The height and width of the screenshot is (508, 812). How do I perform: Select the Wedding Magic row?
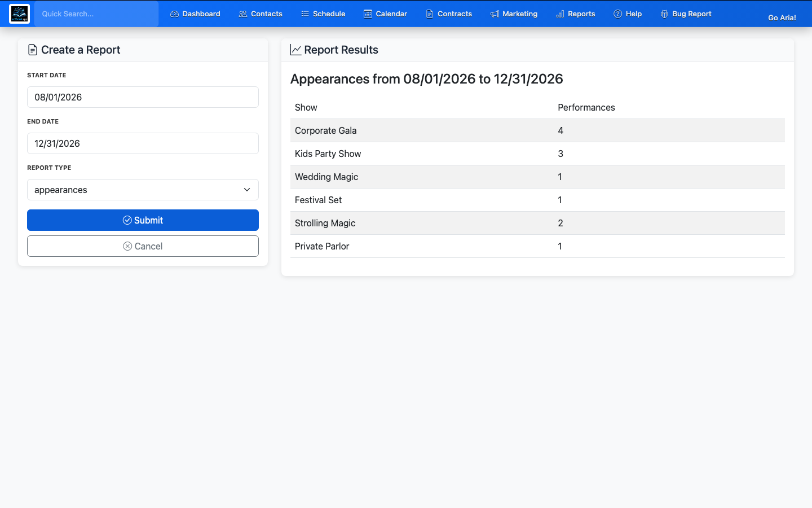(x=537, y=177)
